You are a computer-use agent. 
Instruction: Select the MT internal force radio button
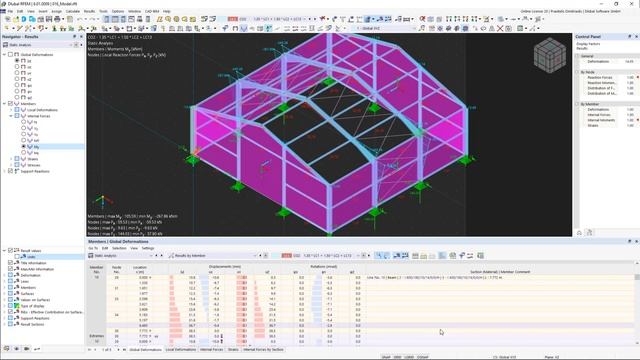24,140
